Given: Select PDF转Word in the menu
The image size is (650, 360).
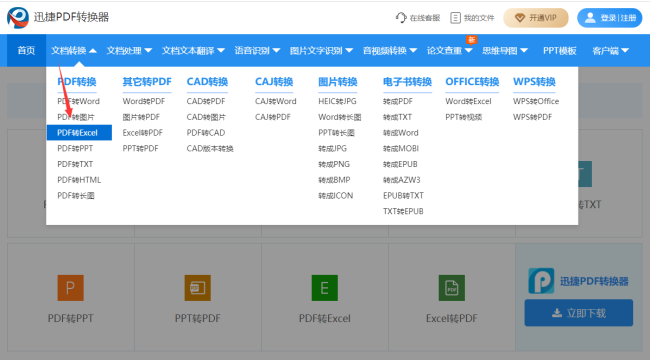Looking at the screenshot, I should pos(78,101).
